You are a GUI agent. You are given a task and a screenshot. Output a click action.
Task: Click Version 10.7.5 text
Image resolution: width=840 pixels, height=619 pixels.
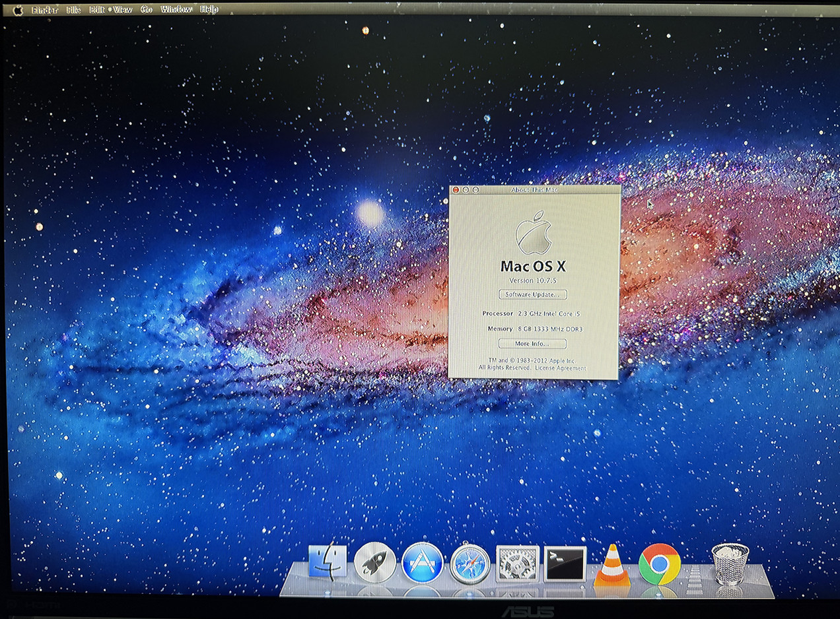533,280
